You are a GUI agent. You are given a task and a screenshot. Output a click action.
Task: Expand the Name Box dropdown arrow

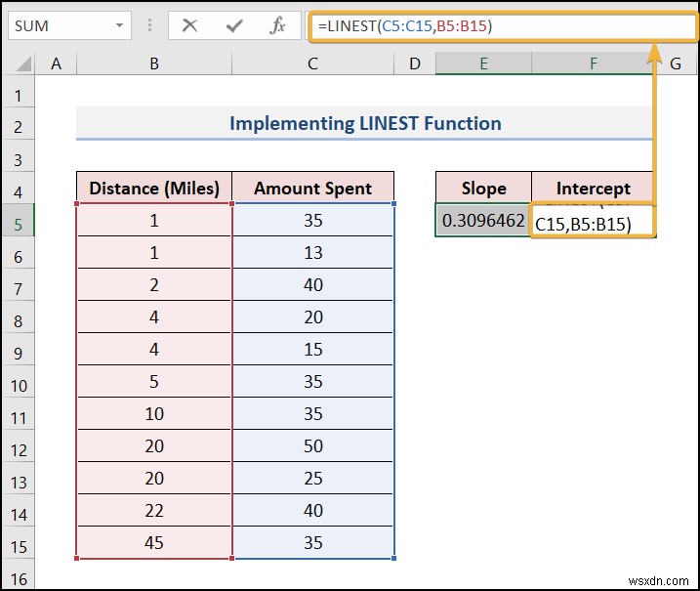119,25
